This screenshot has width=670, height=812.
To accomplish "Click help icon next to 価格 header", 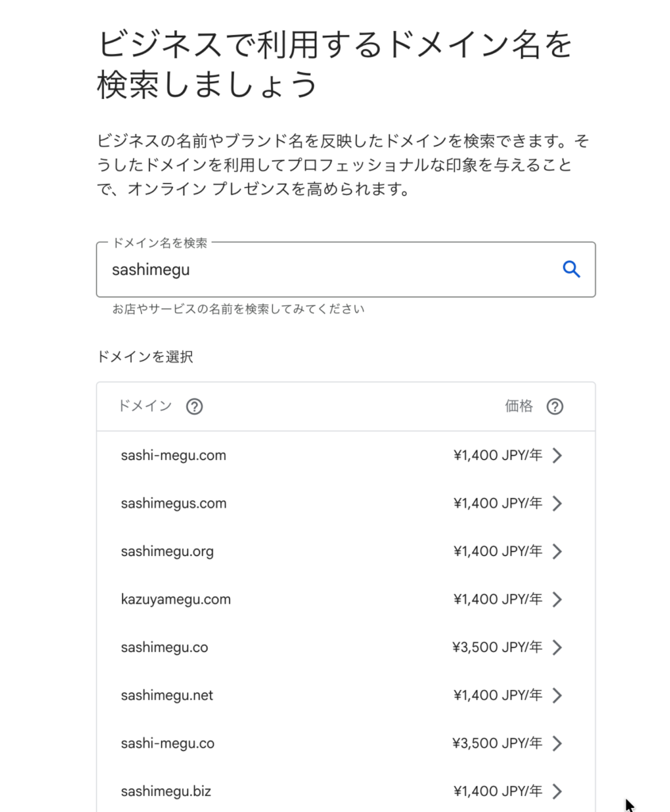I will (555, 407).
